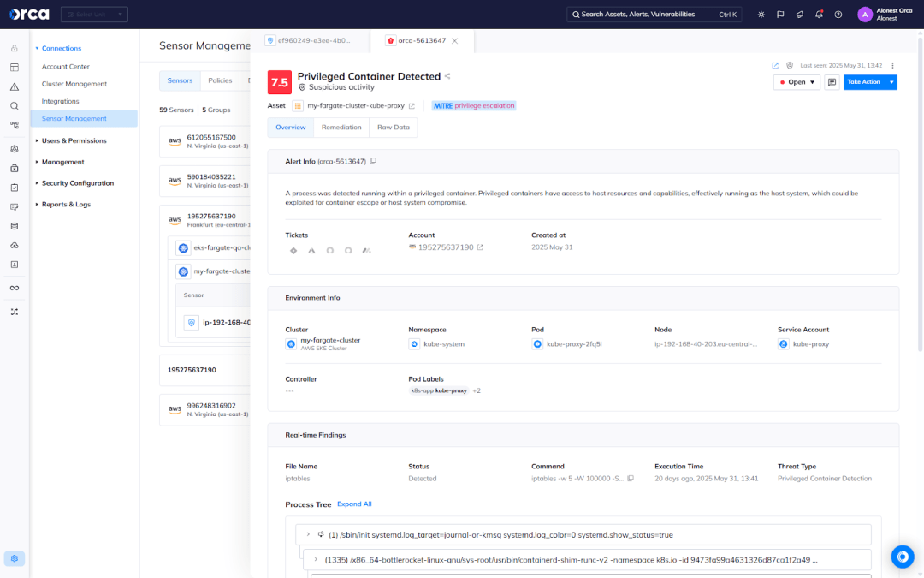Image resolution: width=924 pixels, height=578 pixels.
Task: Open kube-system namespace
Action: tap(444, 344)
